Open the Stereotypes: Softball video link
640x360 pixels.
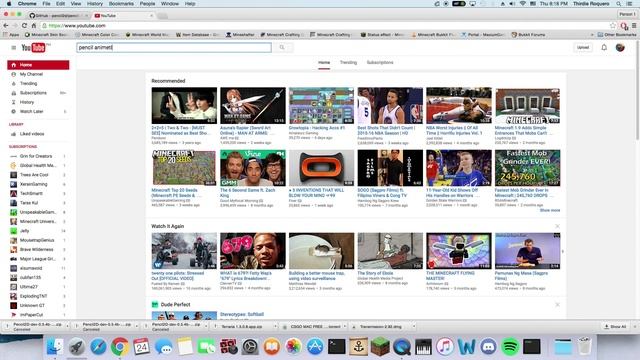point(242,314)
